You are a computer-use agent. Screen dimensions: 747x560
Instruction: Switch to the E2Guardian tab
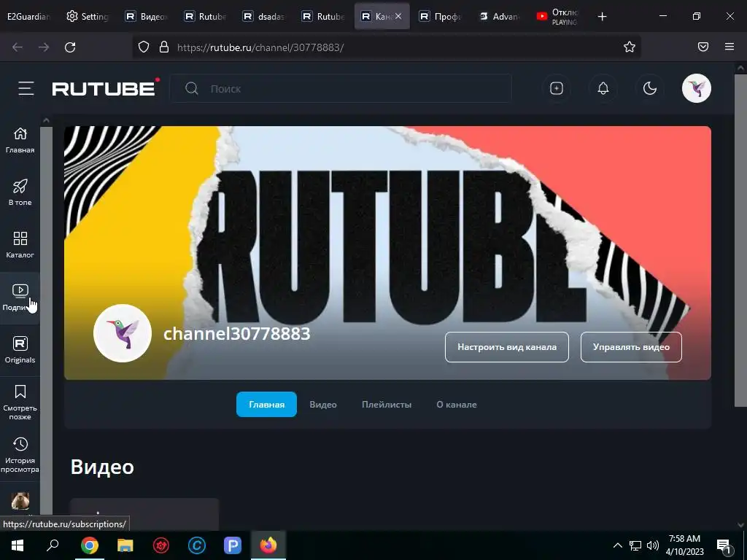(x=28, y=17)
